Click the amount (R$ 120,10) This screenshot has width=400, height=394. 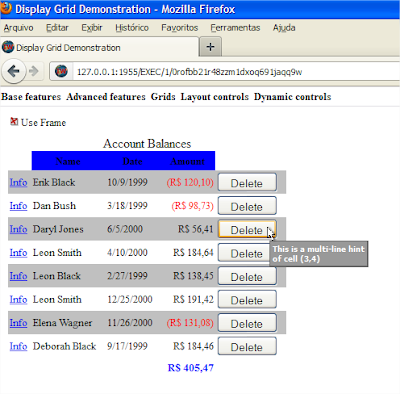(190, 182)
